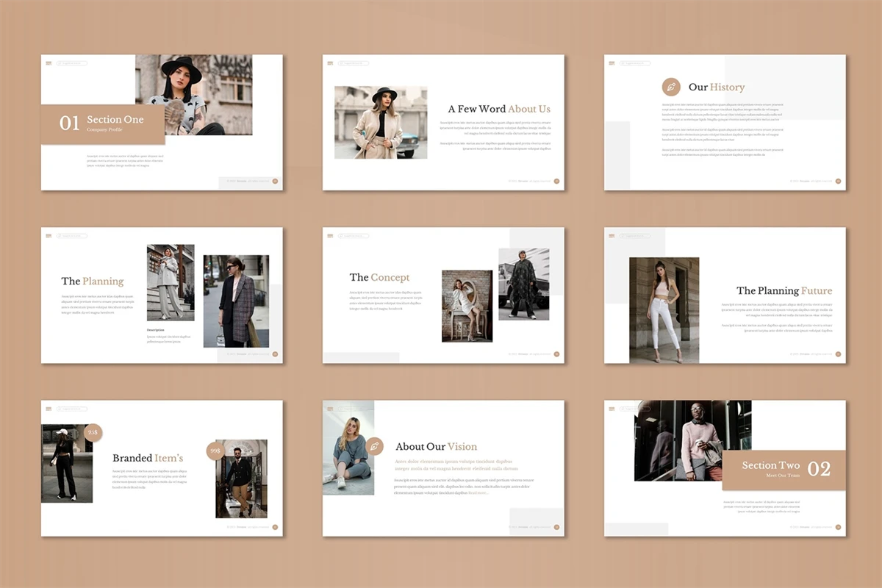Select the white jeans model photo
The width and height of the screenshot is (882, 588).
pyautogui.click(x=664, y=309)
